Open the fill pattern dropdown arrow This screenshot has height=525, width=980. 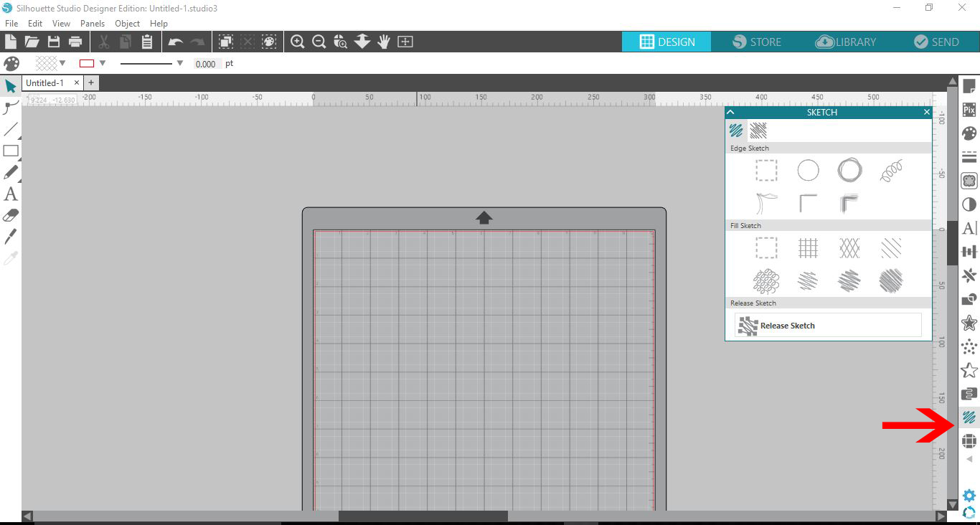pos(62,63)
